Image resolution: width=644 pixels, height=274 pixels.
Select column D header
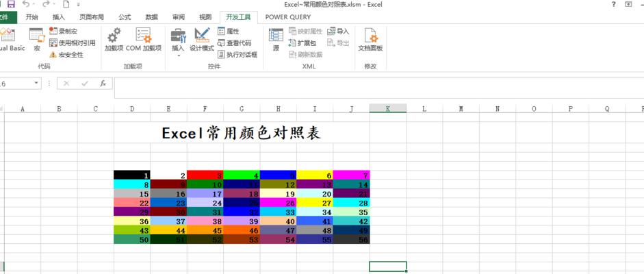click(132, 108)
